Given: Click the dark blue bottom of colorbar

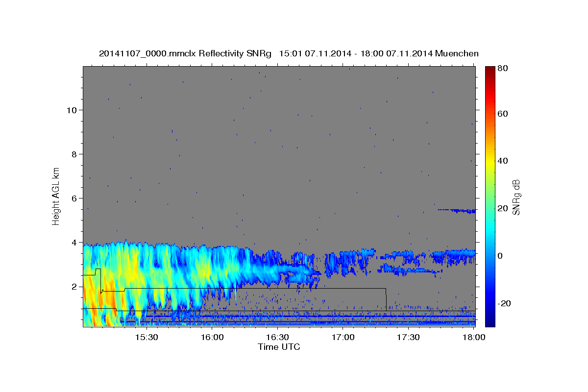Looking at the screenshot, I should [x=490, y=321].
